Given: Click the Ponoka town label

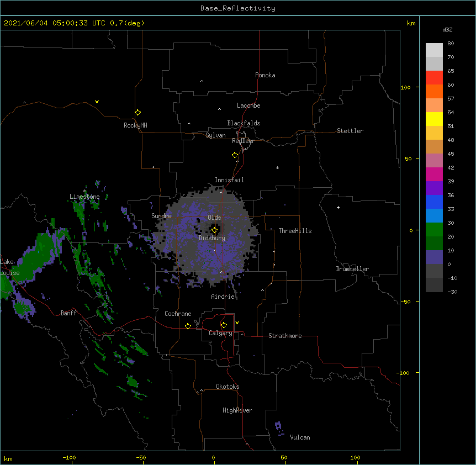Looking at the screenshot, I should pos(265,75).
